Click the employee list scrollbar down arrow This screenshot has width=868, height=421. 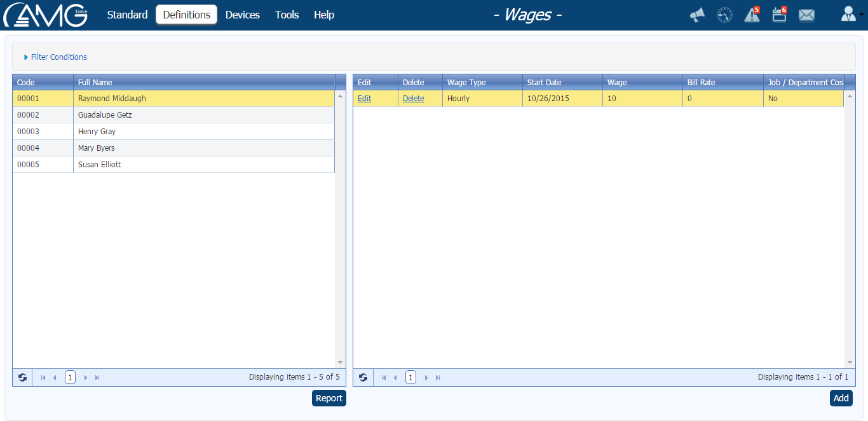pos(340,362)
